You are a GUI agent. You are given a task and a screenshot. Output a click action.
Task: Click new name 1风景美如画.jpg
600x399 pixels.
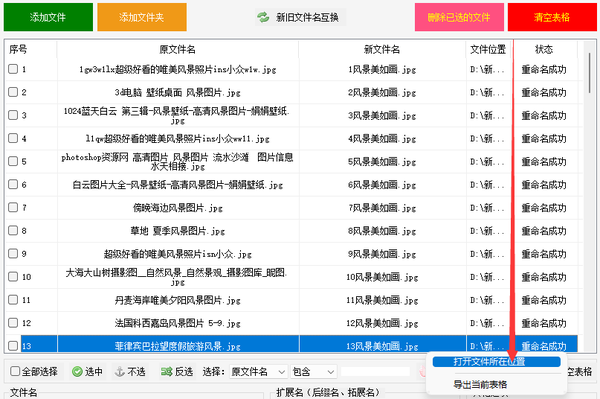(x=382, y=69)
